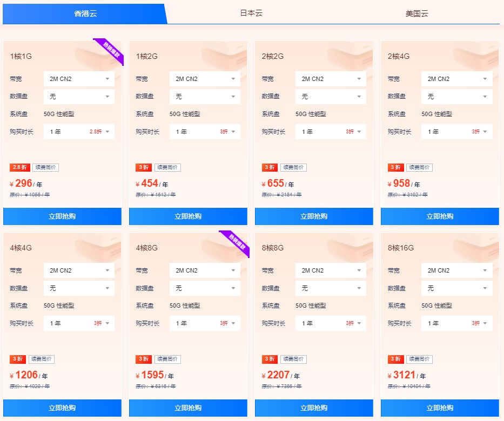Click the 2核4G plan title
Screen dimensions: 504x421
(x=399, y=57)
